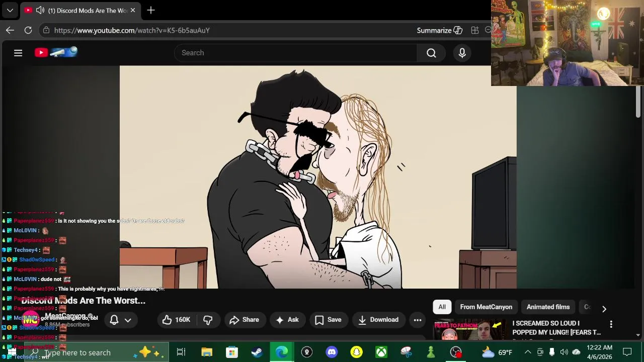644x362 pixels.
Task: Launch Steam from the taskbar
Action: (257, 352)
